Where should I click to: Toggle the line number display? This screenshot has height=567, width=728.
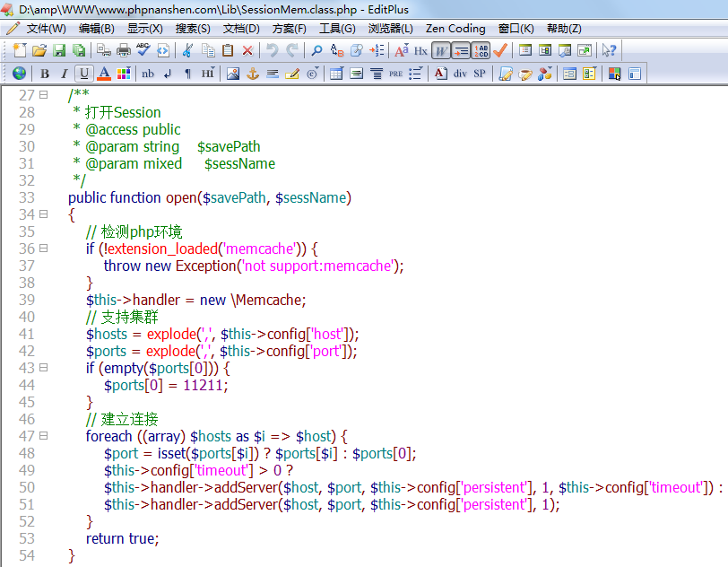pyautogui.click(x=481, y=50)
